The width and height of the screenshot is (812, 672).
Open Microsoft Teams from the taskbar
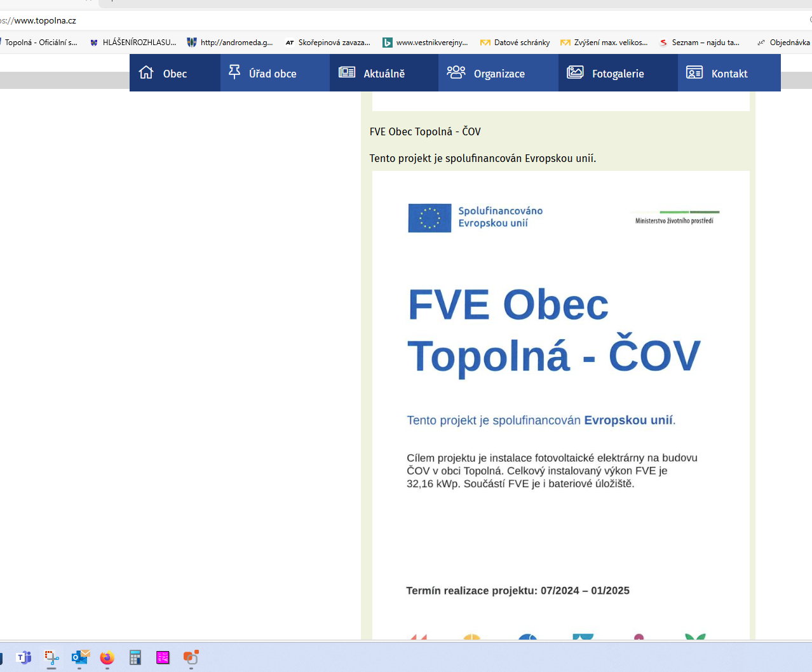coord(24,657)
